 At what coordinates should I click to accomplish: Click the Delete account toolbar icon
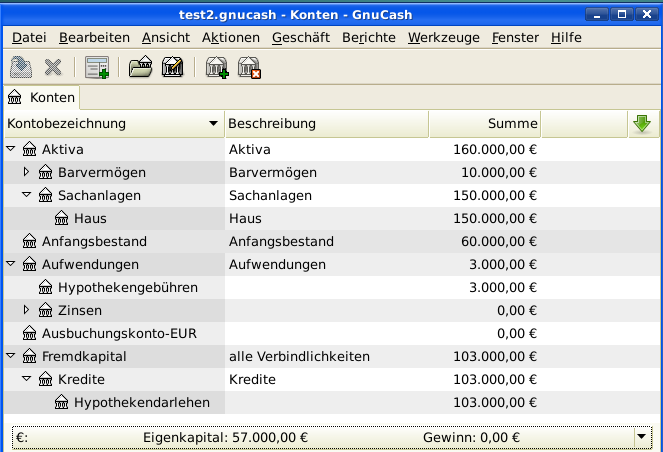tap(249, 68)
